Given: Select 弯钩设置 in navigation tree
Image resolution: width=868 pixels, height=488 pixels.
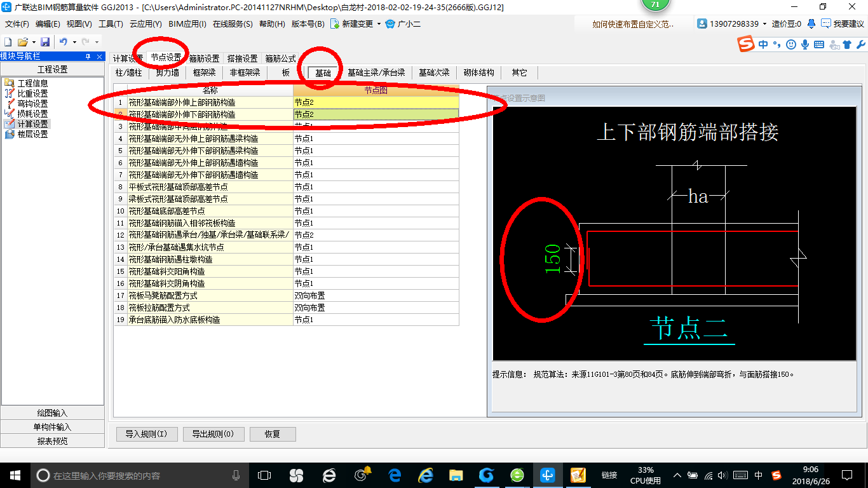Looking at the screenshot, I should [32, 104].
